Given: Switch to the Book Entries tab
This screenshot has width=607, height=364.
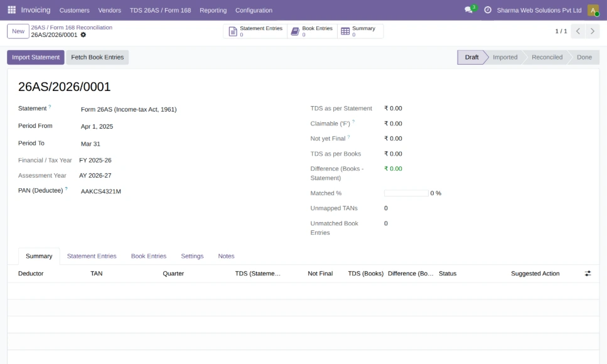Looking at the screenshot, I should coord(149,256).
